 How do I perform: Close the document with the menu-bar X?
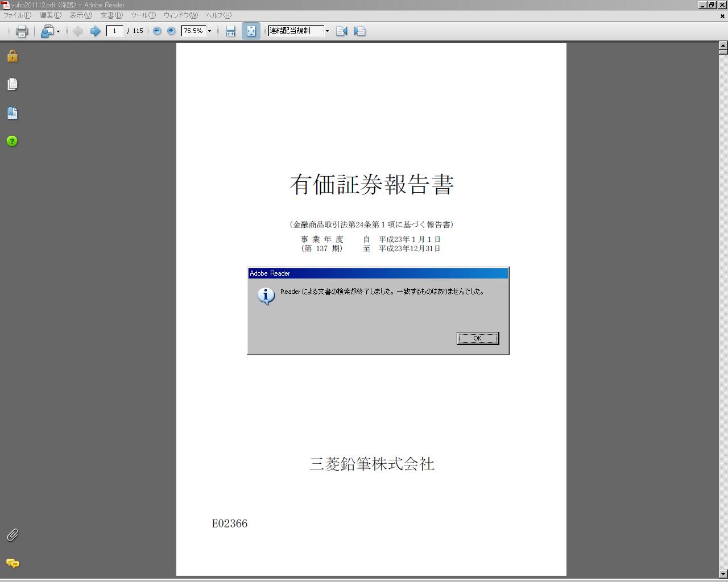722,16
